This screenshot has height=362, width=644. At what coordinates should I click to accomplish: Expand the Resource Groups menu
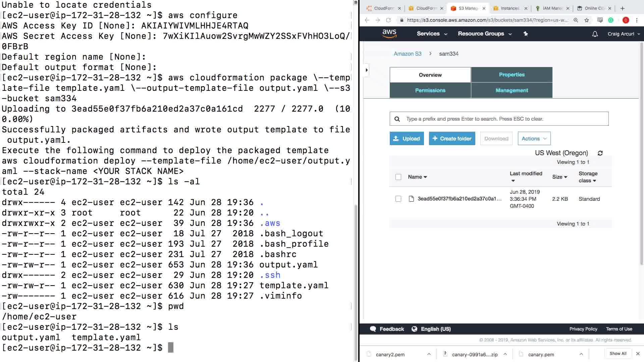coord(484,34)
